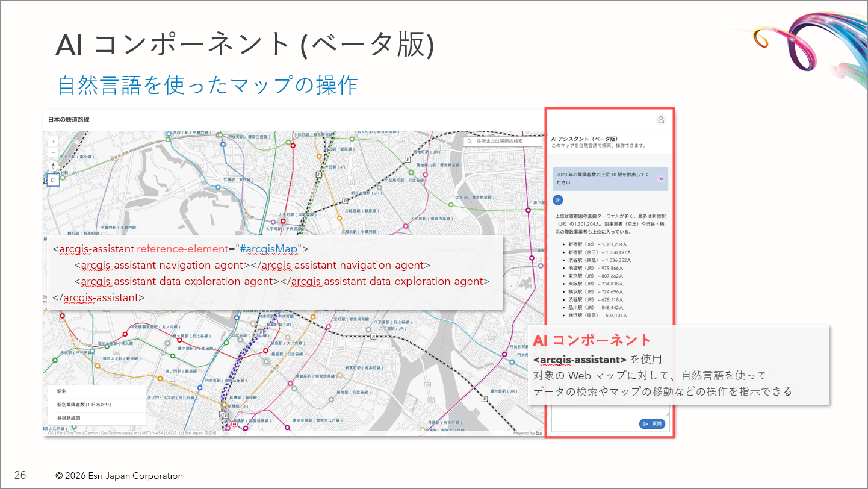Select the 駅別乗降客数(1 日あたり) layer
The height and width of the screenshot is (489, 868).
(x=98, y=405)
